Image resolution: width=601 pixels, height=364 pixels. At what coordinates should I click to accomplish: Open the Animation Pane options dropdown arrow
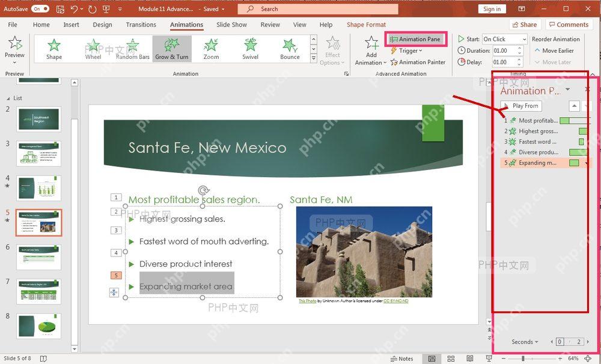(568, 89)
